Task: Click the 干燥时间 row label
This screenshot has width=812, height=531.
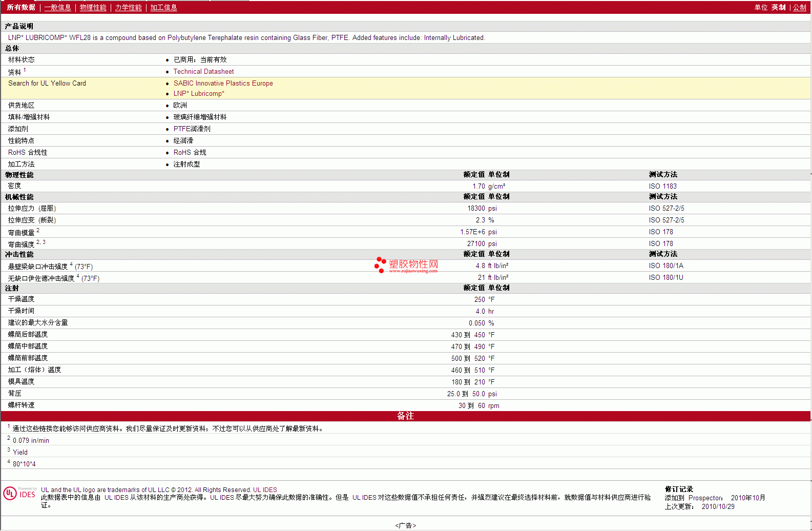Action: 21,311
